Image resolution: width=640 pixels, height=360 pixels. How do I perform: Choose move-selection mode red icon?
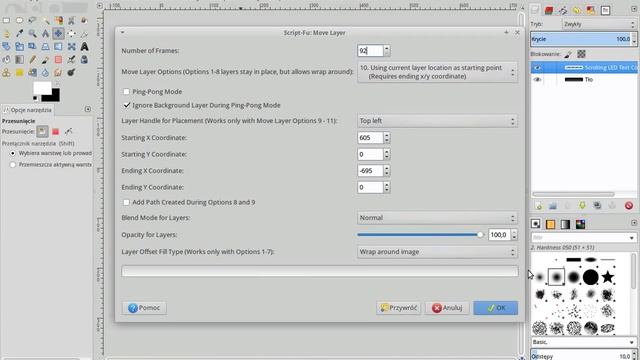coord(56,131)
